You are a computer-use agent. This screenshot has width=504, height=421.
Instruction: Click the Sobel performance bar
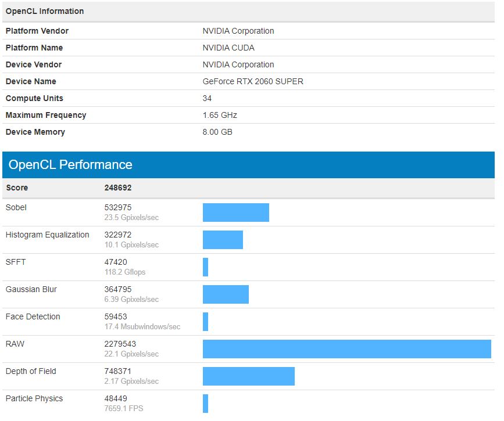pyautogui.click(x=236, y=213)
